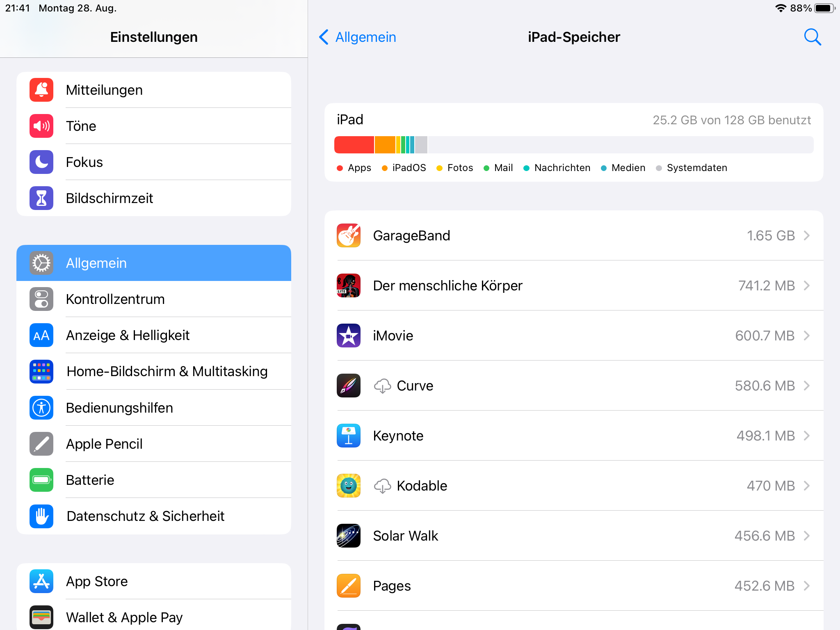Tap the battery indicator in status bar

[x=824, y=8]
